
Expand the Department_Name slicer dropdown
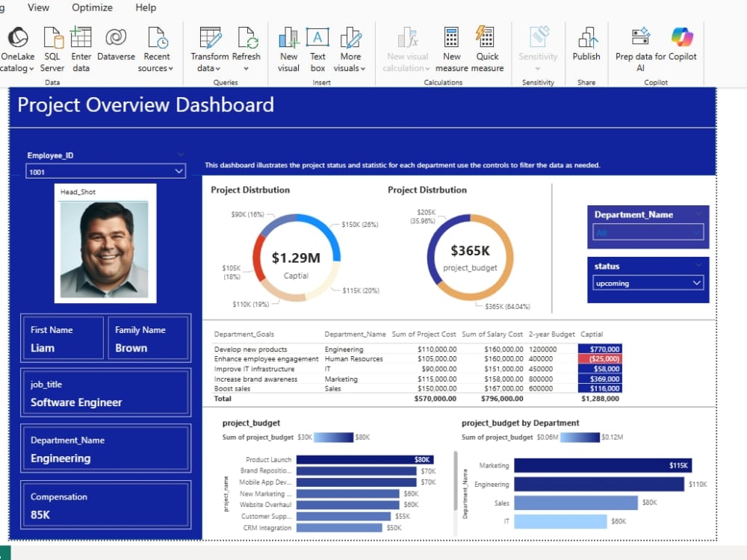point(648,232)
